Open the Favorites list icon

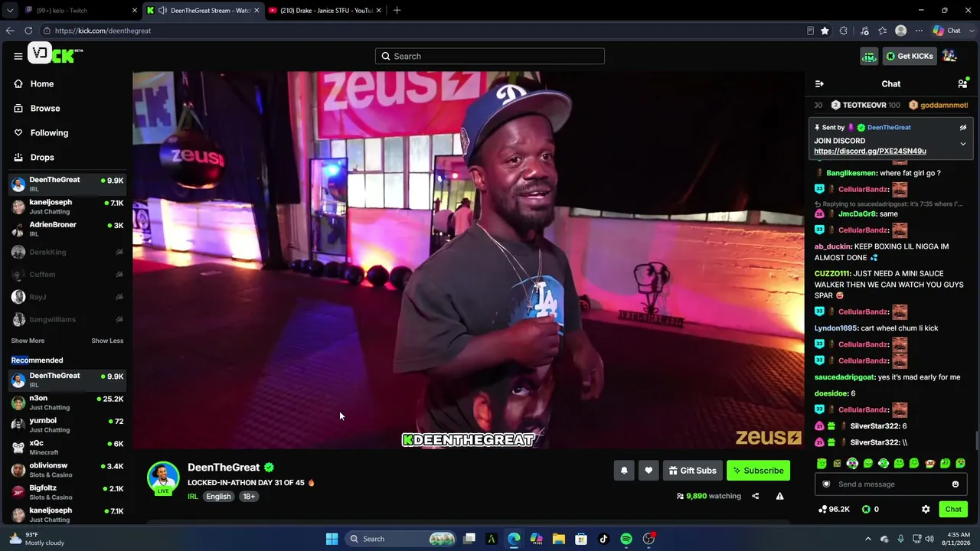[882, 31]
